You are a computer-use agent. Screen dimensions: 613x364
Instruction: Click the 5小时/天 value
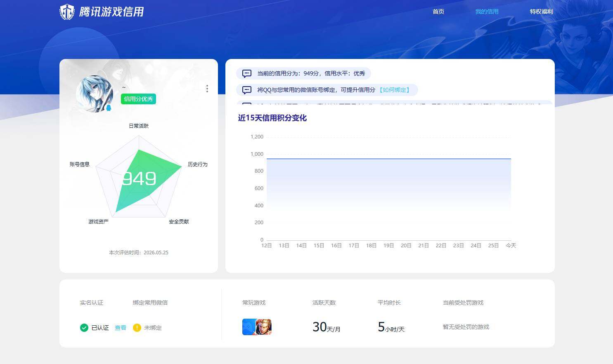coord(391,327)
